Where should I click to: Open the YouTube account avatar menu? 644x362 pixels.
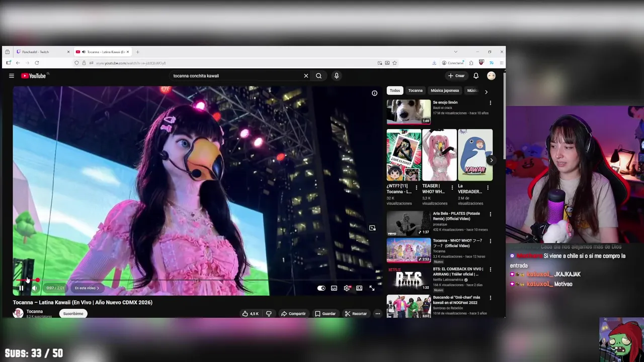coord(491,76)
